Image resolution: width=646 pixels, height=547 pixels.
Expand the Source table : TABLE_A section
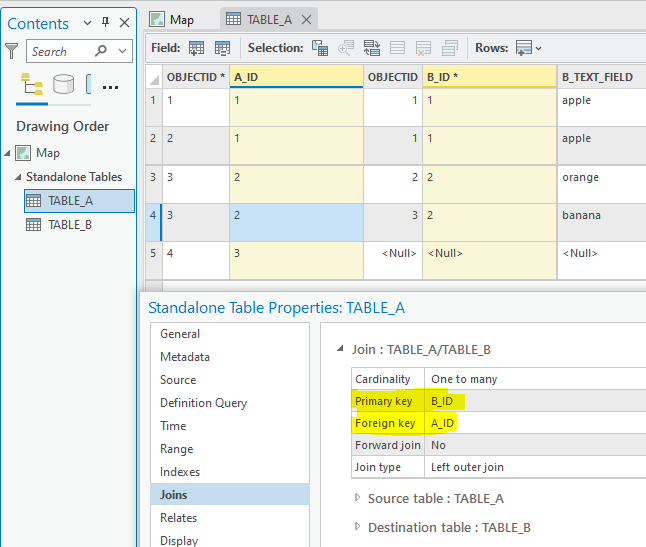coord(359,498)
